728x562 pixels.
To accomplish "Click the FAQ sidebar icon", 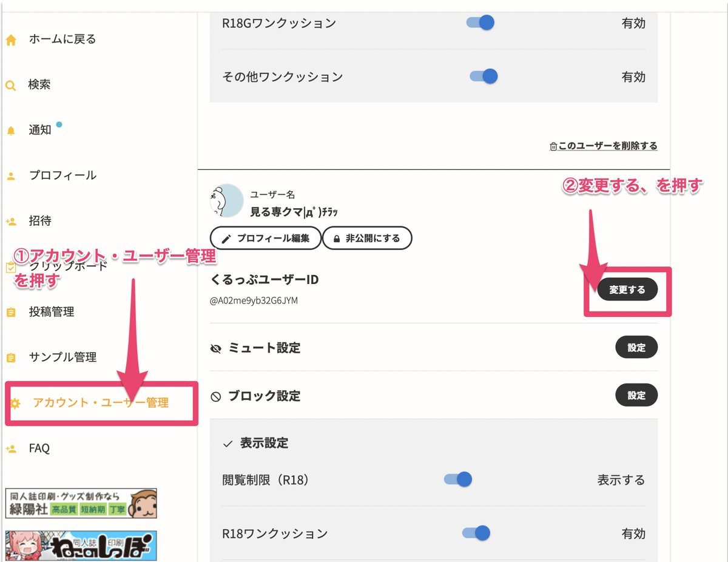I will [x=10, y=449].
